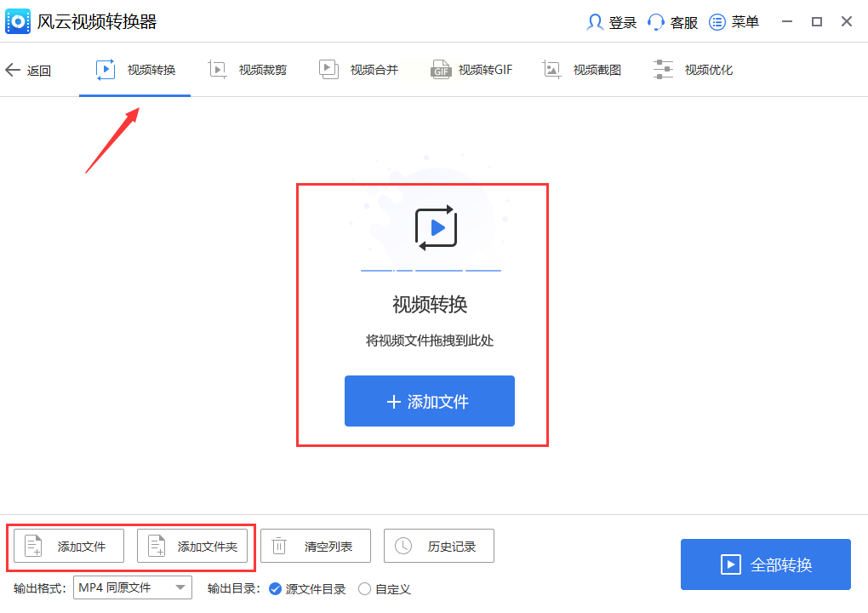Viewport: 868px width, 613px height.
Task: Expand the 输出格式 MP4 同原文件 dropdown
Action: [133, 587]
